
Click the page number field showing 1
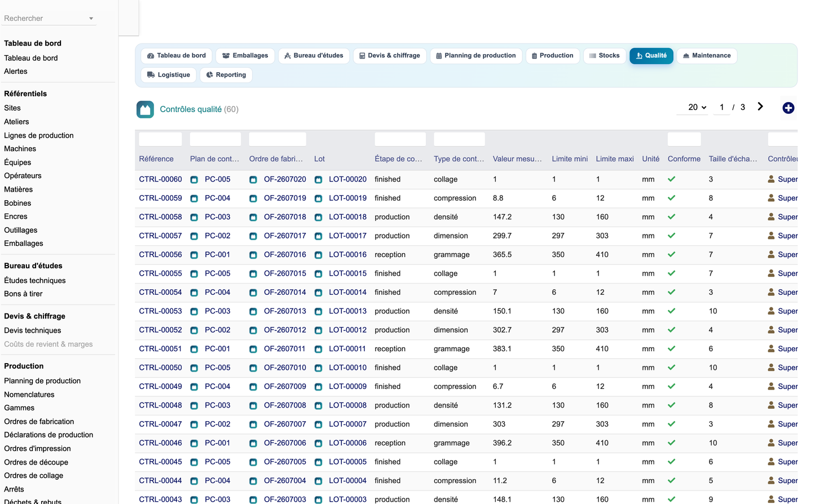click(x=721, y=107)
